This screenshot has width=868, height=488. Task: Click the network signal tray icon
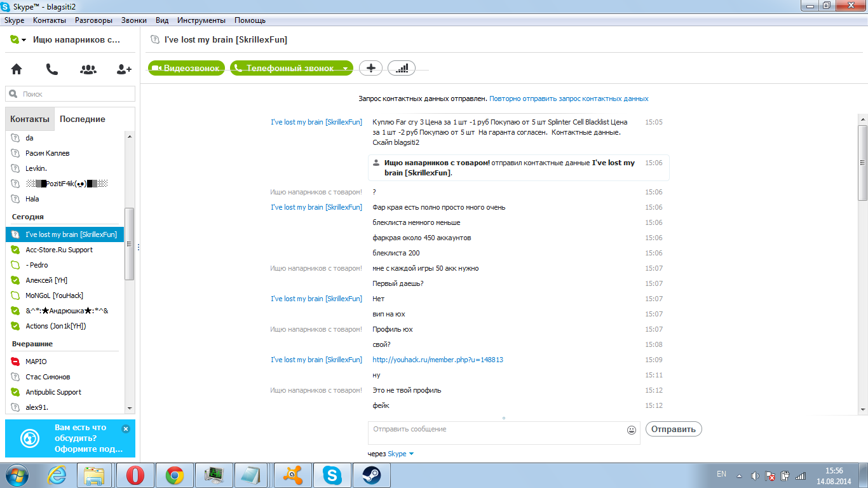[801, 475]
